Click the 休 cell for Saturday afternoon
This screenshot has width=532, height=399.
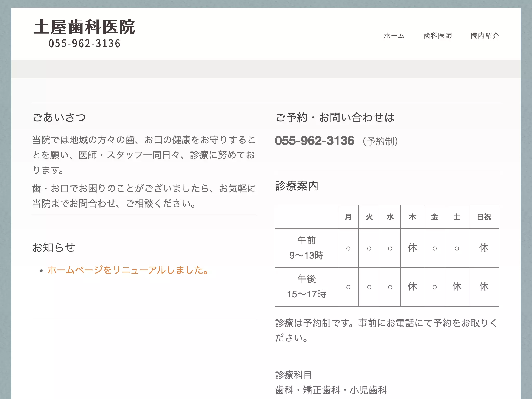[457, 287]
